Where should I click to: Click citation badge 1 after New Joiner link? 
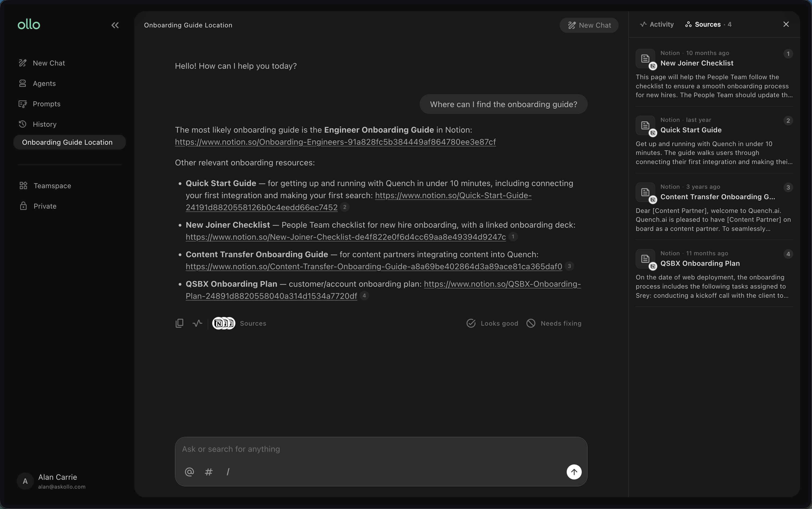tap(513, 237)
